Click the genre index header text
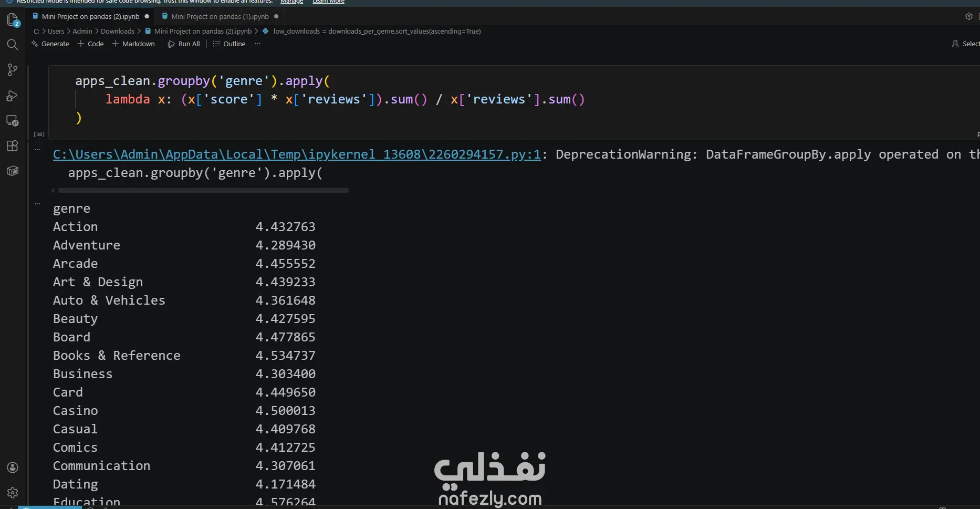This screenshot has height=509, width=980. pos(71,209)
